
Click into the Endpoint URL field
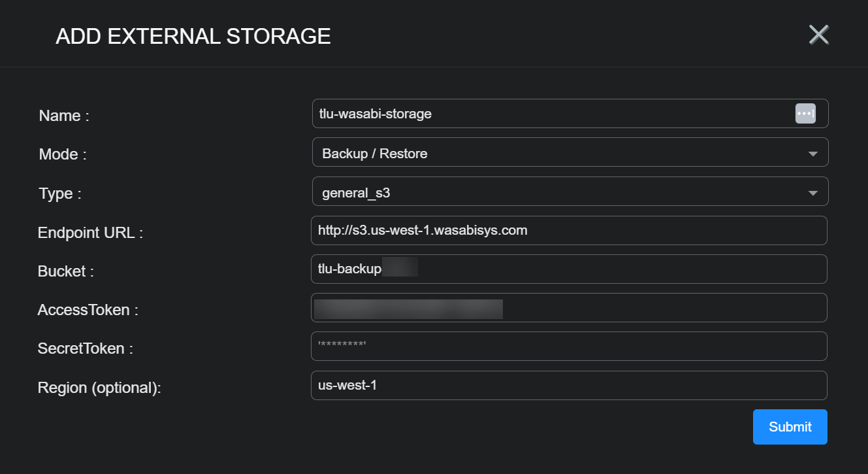pos(568,231)
